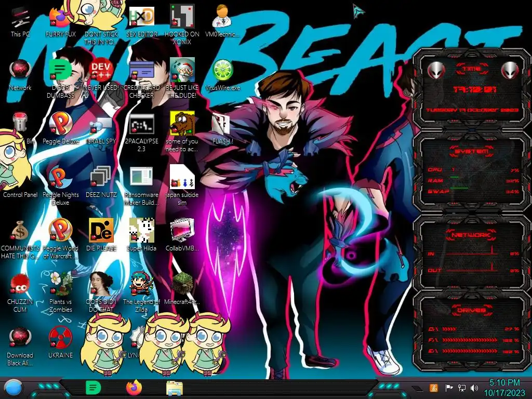Click the left alien head widget icon
The width and height of the screenshot is (532, 399).
pyautogui.click(x=436, y=70)
